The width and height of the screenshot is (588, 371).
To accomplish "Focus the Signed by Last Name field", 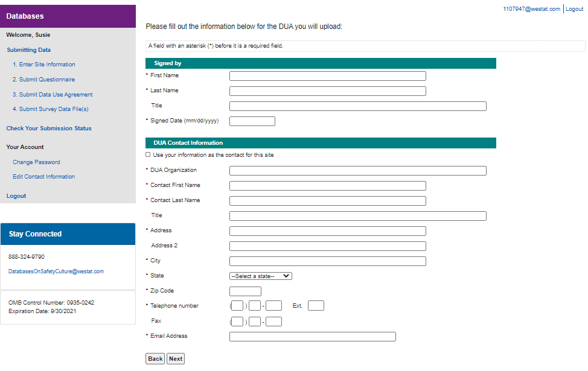I will tap(328, 91).
